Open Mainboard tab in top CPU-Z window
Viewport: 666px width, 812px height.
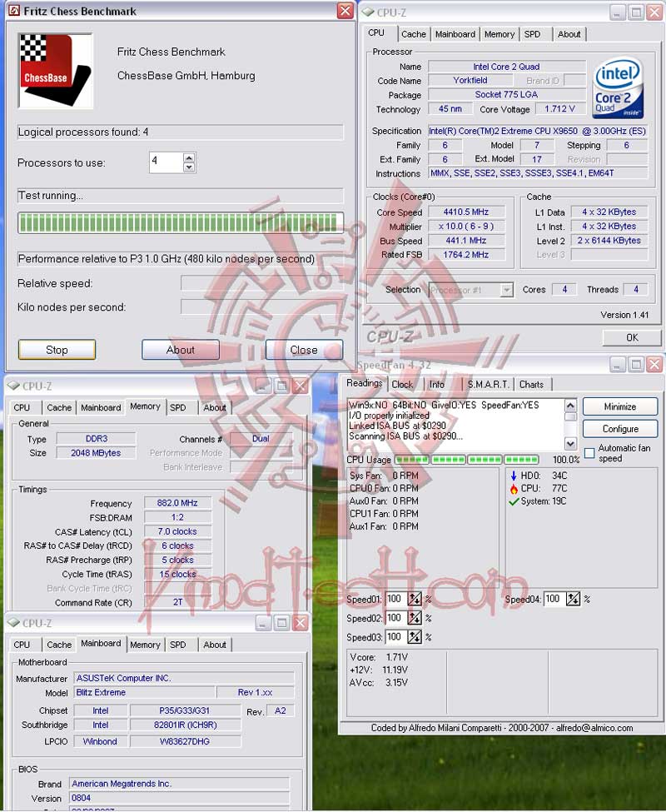click(x=455, y=34)
